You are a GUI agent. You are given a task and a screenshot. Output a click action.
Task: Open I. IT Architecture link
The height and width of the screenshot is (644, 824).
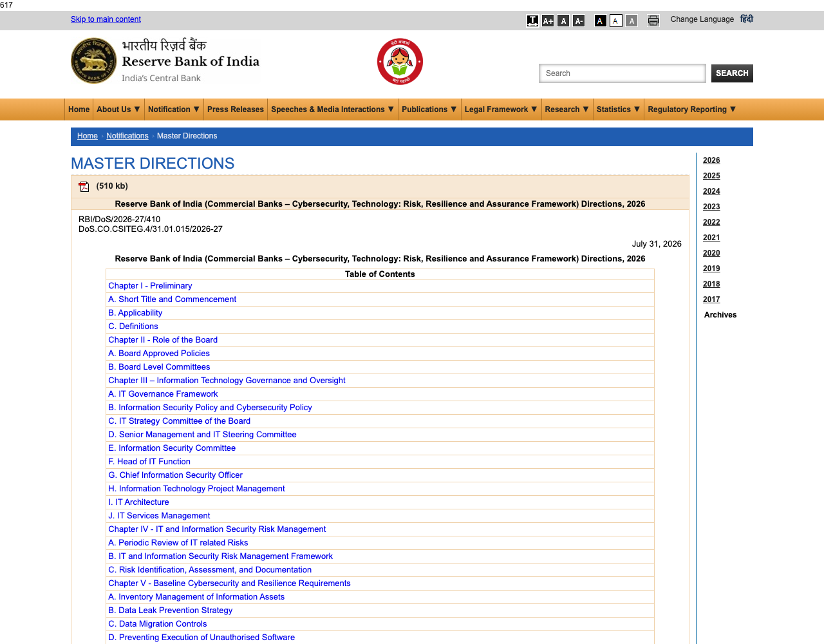coord(138,502)
